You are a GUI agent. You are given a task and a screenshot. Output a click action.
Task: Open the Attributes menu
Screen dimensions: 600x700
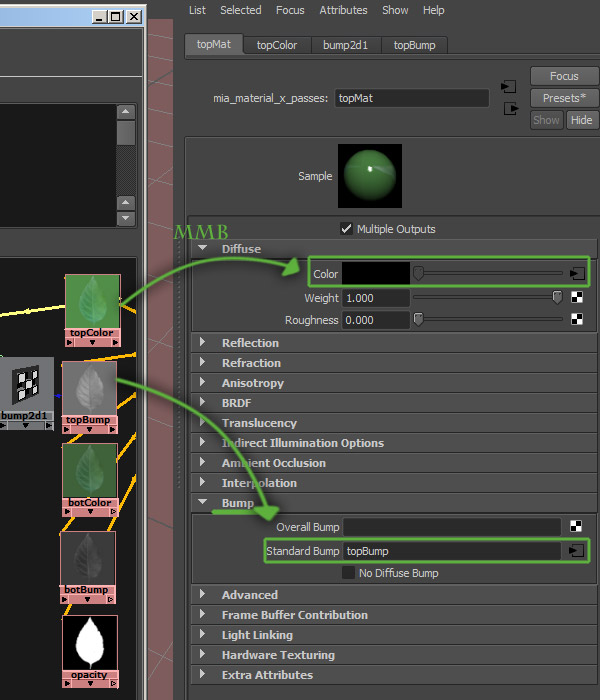pos(343,10)
